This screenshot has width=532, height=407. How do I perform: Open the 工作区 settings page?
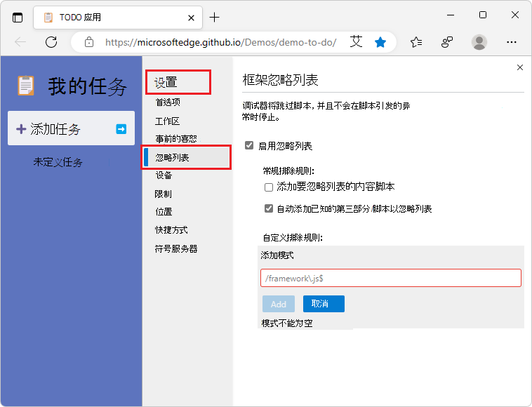167,121
